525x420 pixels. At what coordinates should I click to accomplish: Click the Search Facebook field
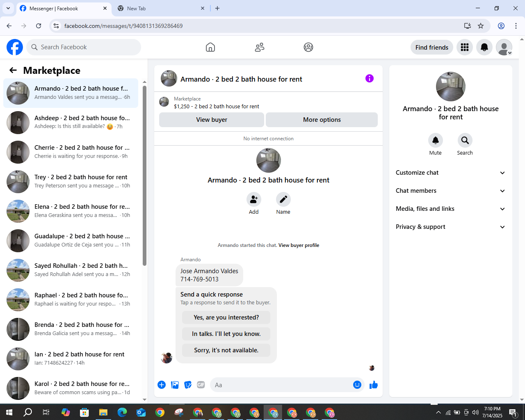84,47
